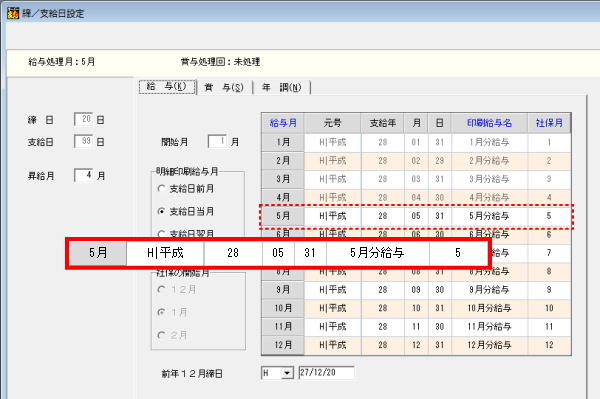
Task: Edit the 昇給月 month field
Action: coord(83,175)
